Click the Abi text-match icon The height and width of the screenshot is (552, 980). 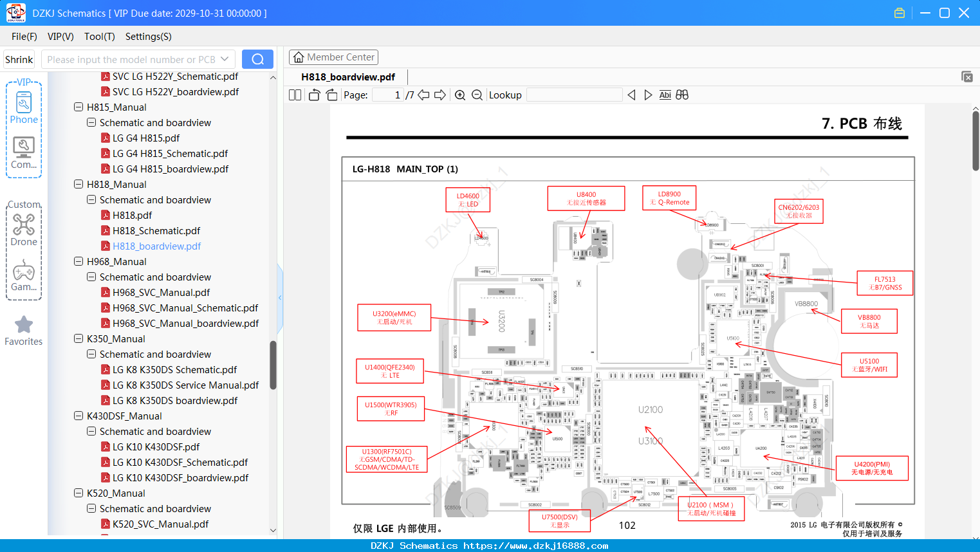tap(665, 95)
